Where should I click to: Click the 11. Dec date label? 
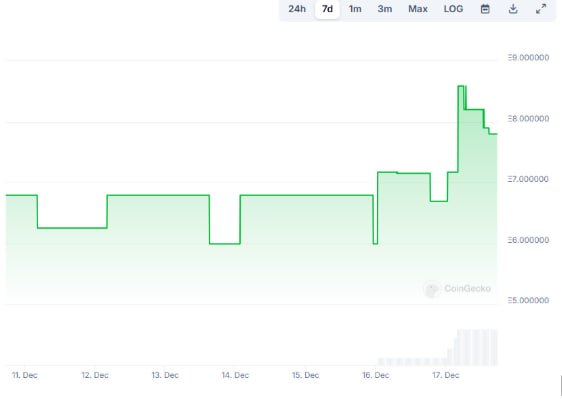pos(25,375)
